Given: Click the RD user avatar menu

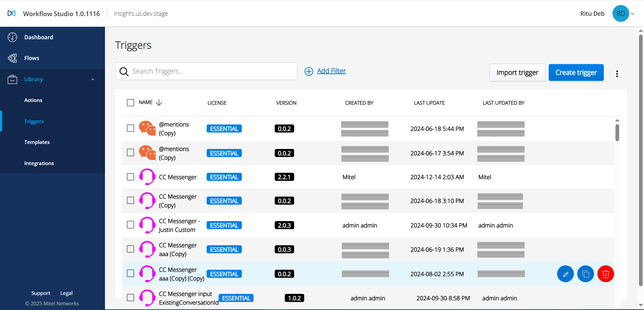Looking at the screenshot, I should 621,13.
